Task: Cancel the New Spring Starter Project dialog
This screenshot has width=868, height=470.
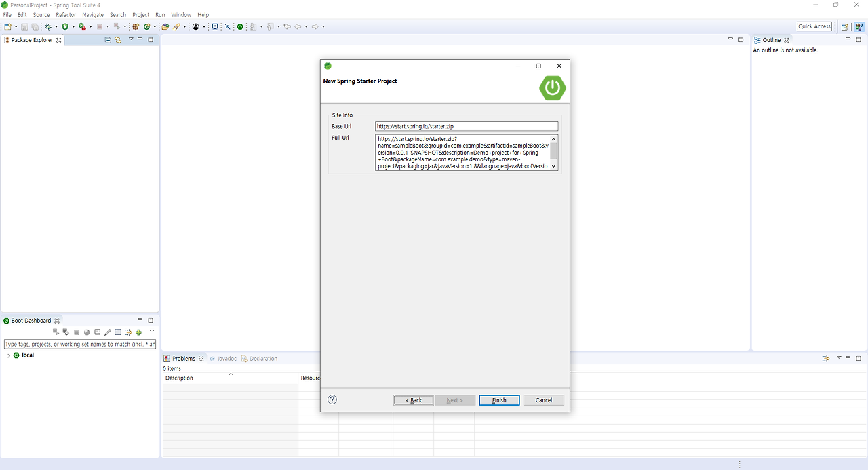Action: (544, 400)
